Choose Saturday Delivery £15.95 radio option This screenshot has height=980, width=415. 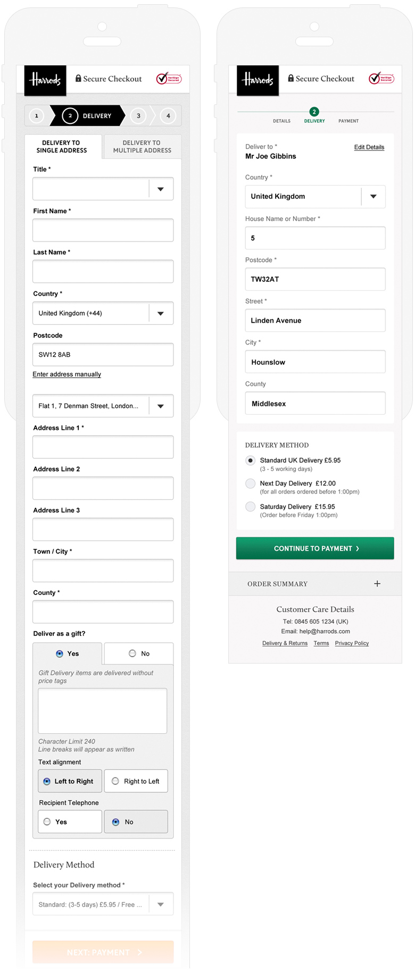250,507
